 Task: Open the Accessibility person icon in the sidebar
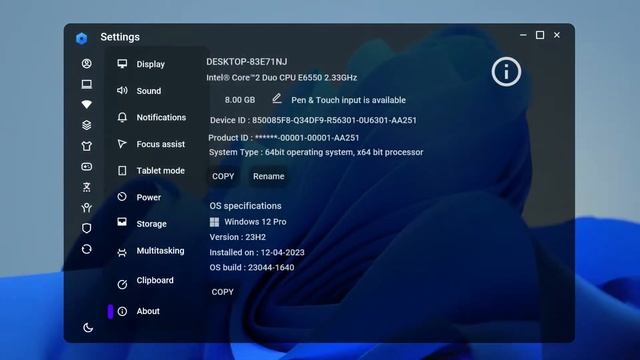pyautogui.click(x=87, y=208)
